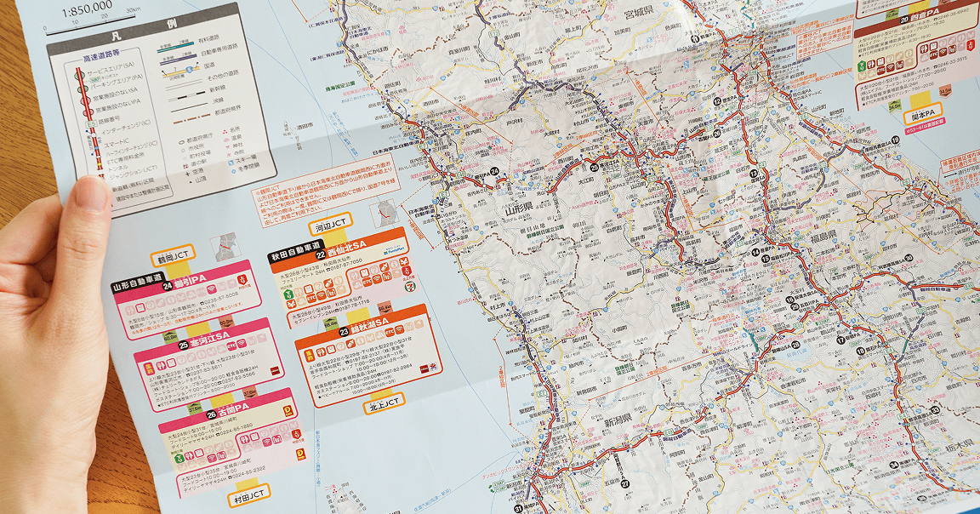
Task: Click the number 22 badge beside 西仙北SA
Action: [322, 254]
